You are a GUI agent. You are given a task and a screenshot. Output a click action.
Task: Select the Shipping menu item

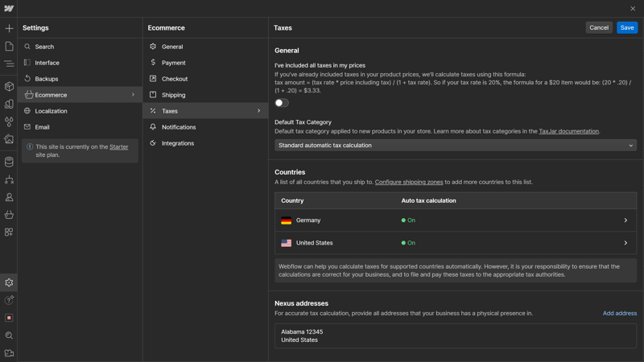click(x=173, y=95)
